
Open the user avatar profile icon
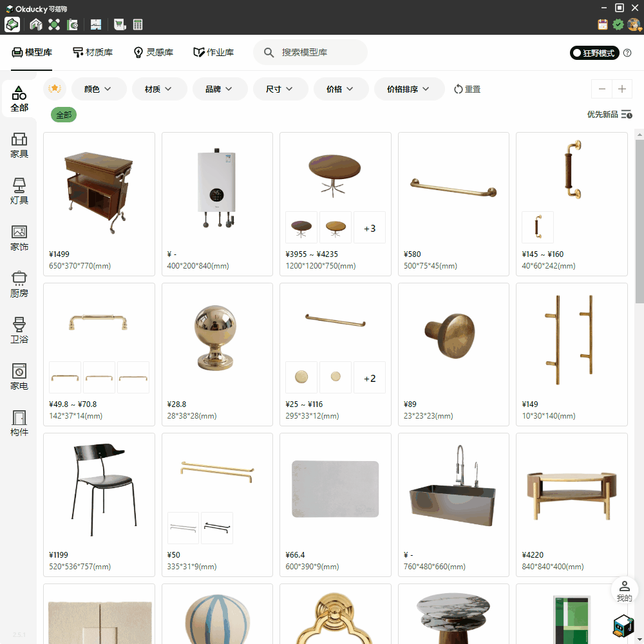634,24
